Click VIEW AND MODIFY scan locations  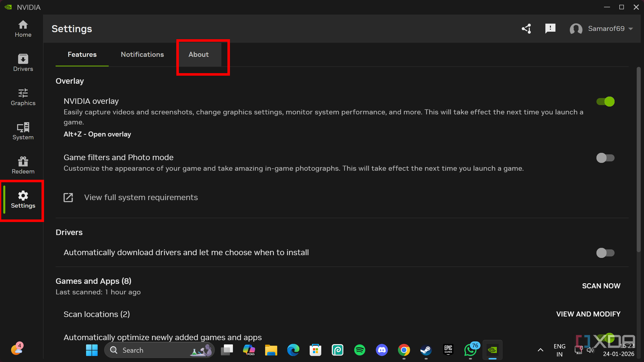[588, 314]
